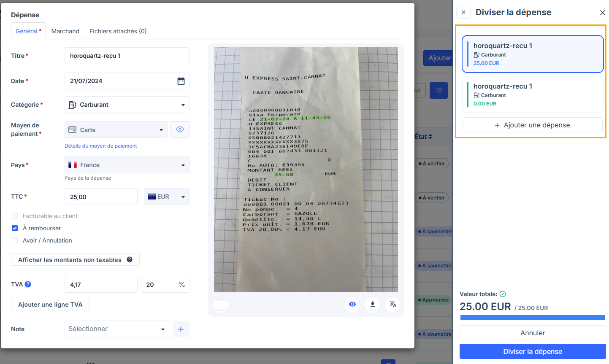The width and height of the screenshot is (609, 364).
Task: Confirm with Diviser la dépense button
Action: pos(533,351)
